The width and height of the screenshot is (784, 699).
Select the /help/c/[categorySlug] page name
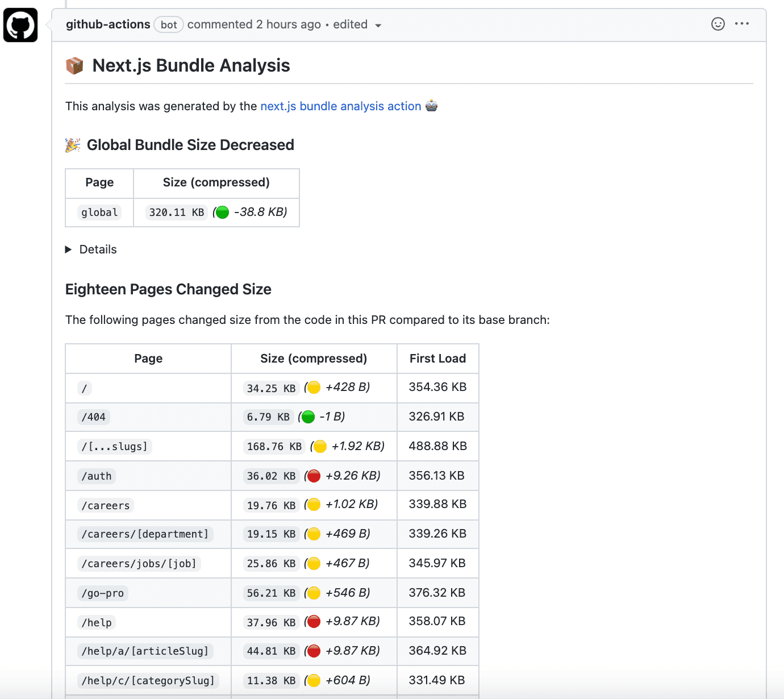click(x=148, y=681)
